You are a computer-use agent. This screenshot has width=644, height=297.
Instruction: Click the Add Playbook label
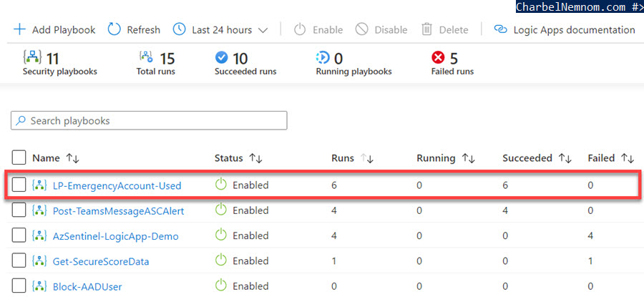click(64, 30)
